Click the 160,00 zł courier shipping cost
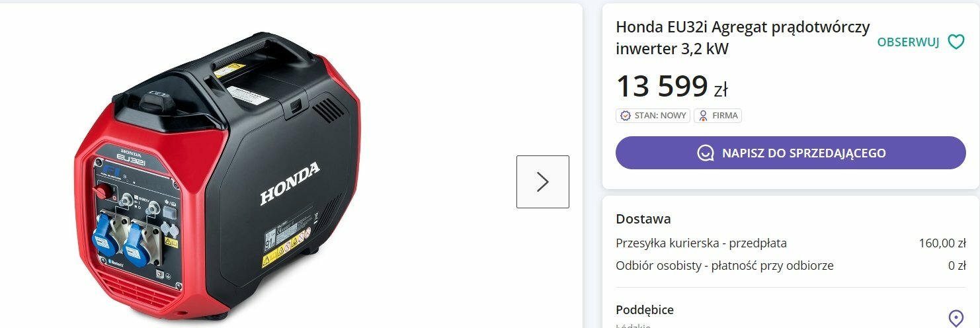 (942, 243)
